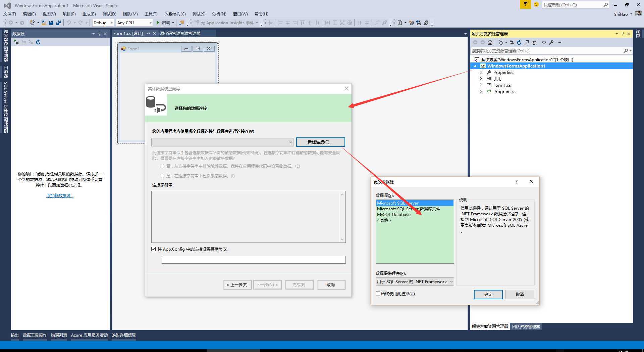
Task: Click the feedback smiley icon
Action: click(x=536, y=4)
